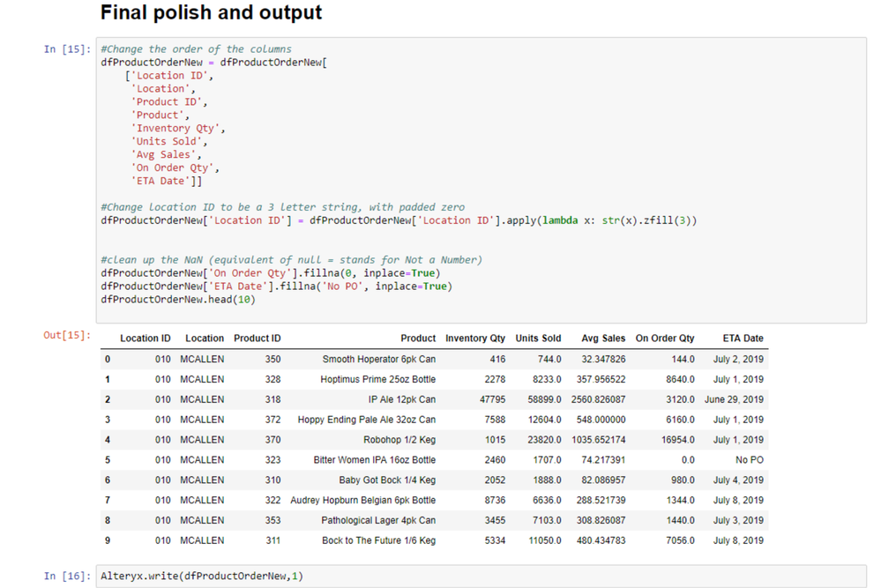Screen dimensions: 881x588
Task: Click the 'Final polish and output' heading
Action: pyautogui.click(x=211, y=13)
